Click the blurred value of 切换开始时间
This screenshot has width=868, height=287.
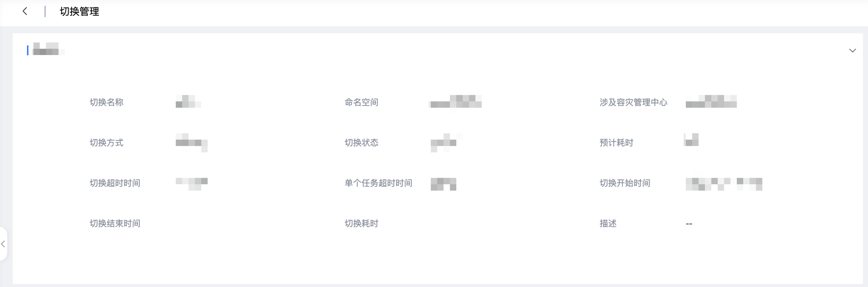tap(724, 184)
